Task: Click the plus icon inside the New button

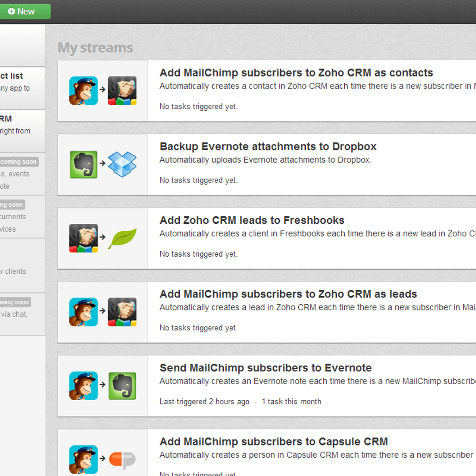Action: (11, 11)
